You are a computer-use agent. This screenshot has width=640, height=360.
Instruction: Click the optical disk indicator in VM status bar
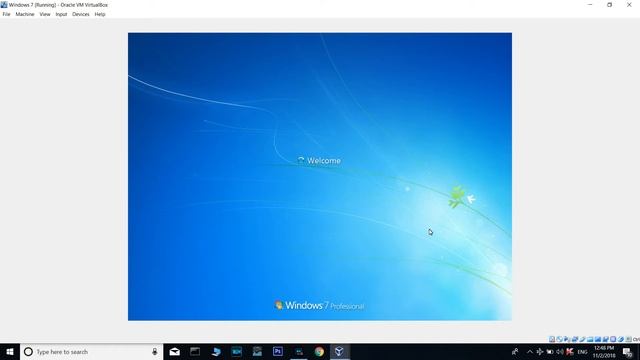pyautogui.click(x=560, y=339)
